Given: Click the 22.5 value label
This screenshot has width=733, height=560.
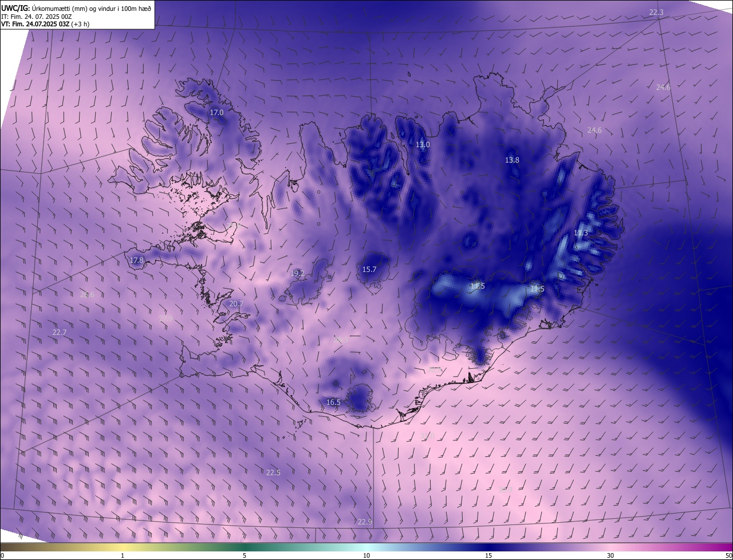Looking at the screenshot, I should pyautogui.click(x=273, y=473).
